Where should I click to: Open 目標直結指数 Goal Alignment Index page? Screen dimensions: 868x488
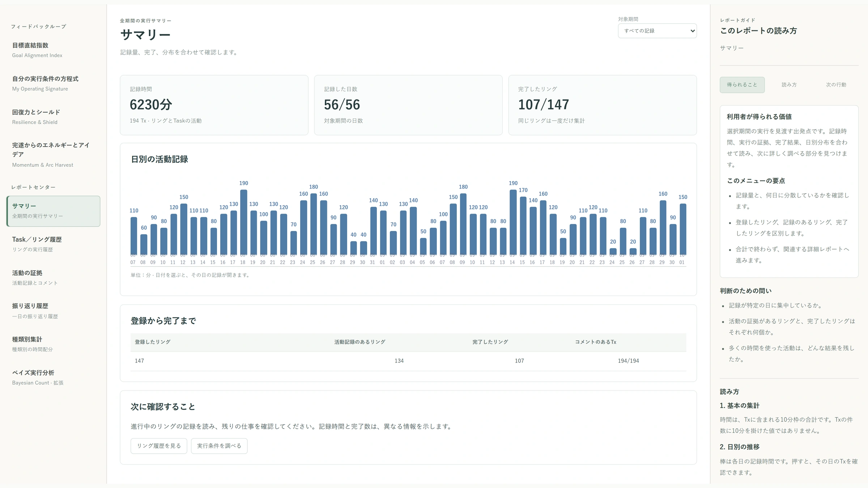click(53, 50)
